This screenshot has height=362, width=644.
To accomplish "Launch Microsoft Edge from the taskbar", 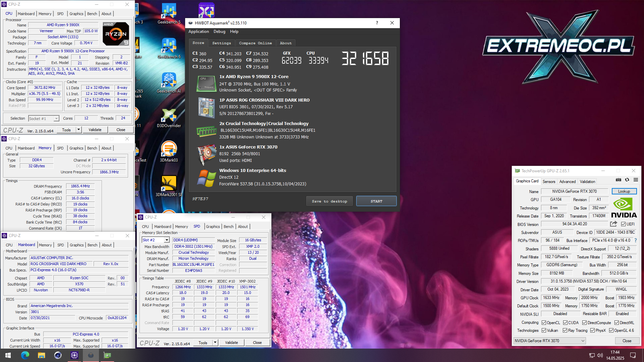I will click(25, 355).
